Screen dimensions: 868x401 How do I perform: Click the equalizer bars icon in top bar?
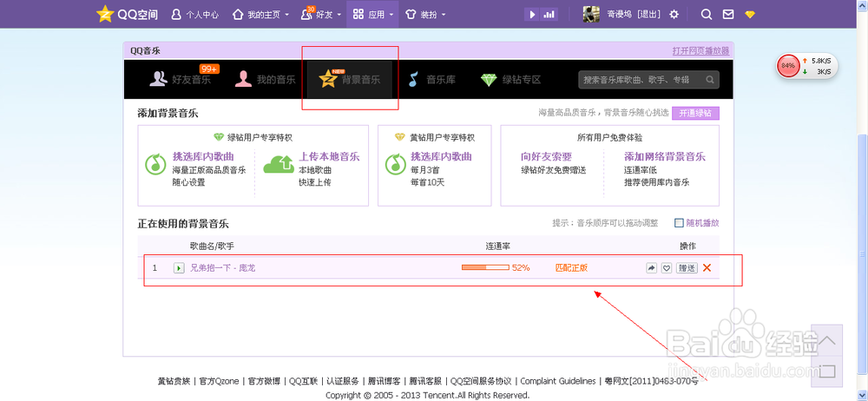coord(549,15)
